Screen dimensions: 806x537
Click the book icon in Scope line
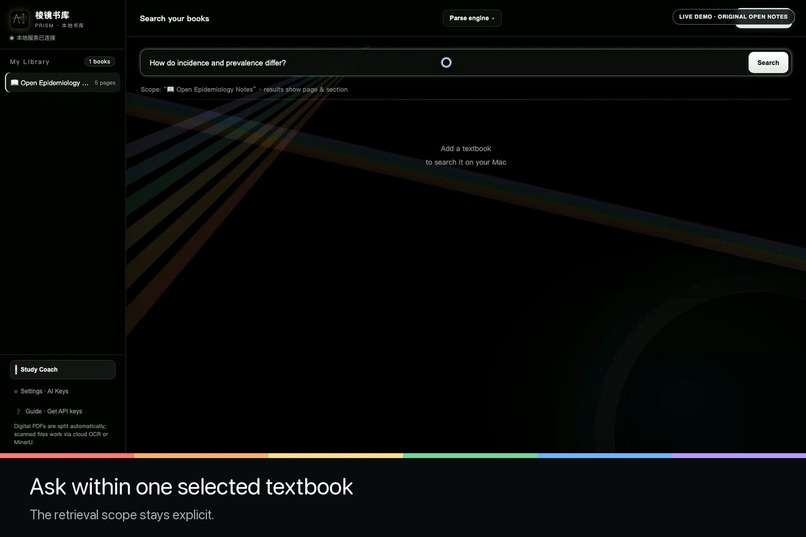170,89
